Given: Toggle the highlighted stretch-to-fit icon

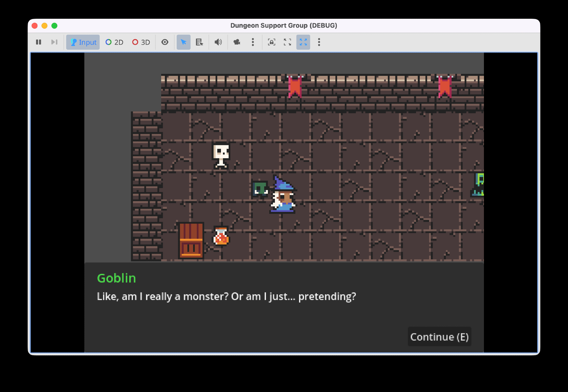Looking at the screenshot, I should coord(303,42).
